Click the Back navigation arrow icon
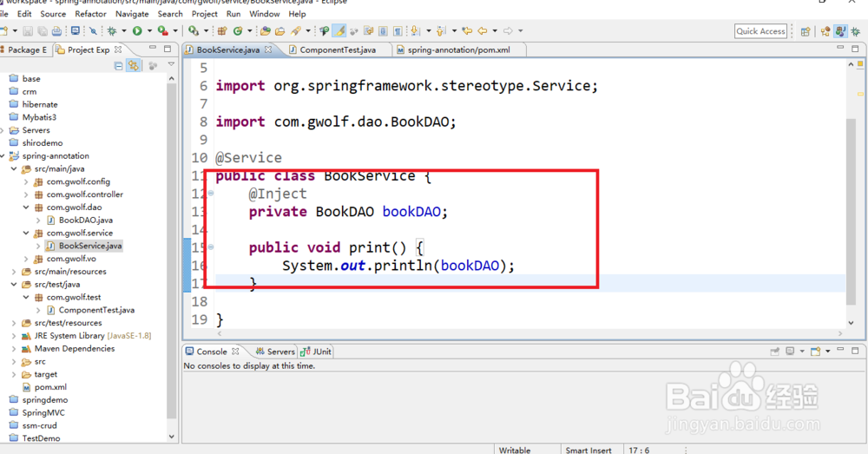Viewport: 868px width, 454px height. coord(482,31)
